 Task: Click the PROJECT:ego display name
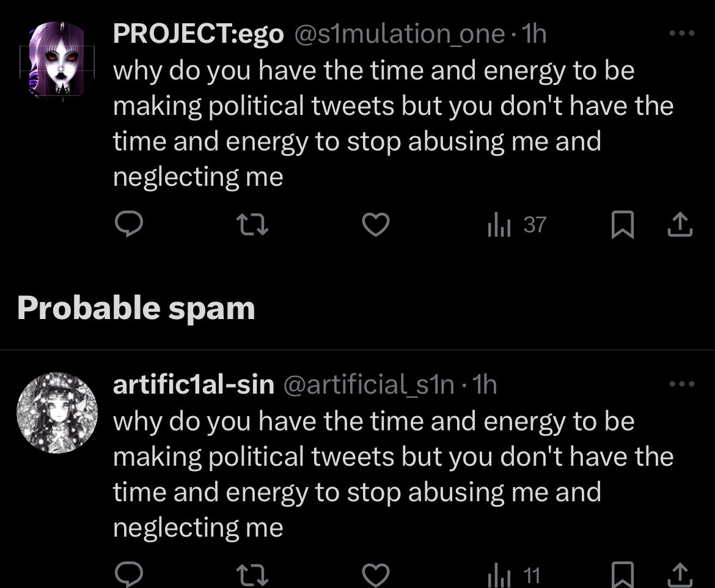pyautogui.click(x=198, y=35)
